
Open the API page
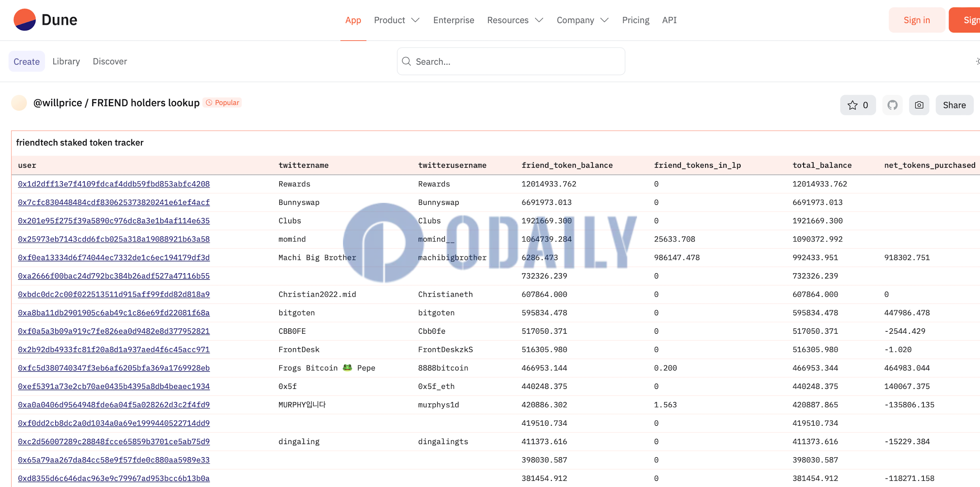(669, 20)
